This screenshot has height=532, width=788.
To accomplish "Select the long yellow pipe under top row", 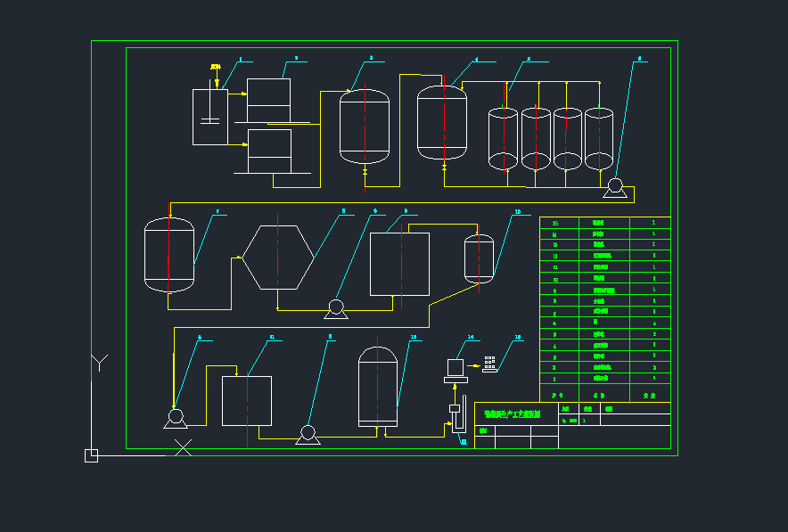I will (402, 202).
